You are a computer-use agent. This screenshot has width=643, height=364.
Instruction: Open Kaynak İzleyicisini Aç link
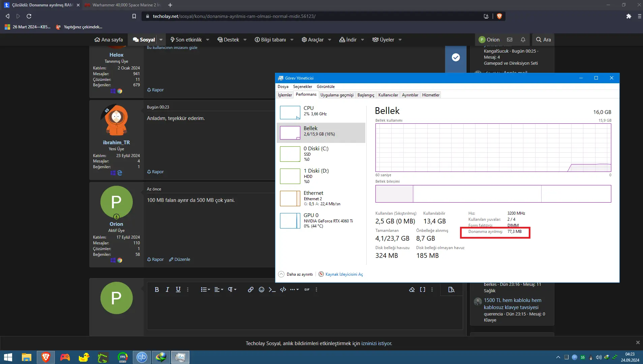(x=341, y=274)
